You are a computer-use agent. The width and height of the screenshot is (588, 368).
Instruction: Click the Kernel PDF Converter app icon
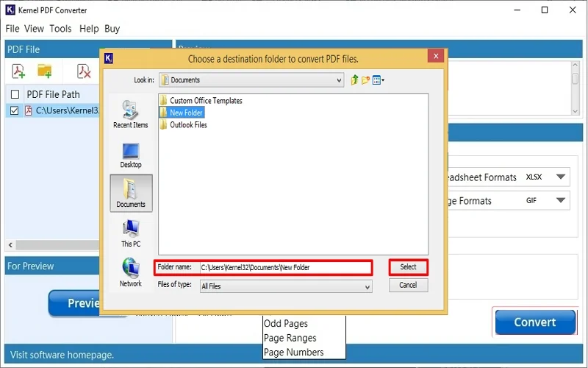(x=10, y=10)
